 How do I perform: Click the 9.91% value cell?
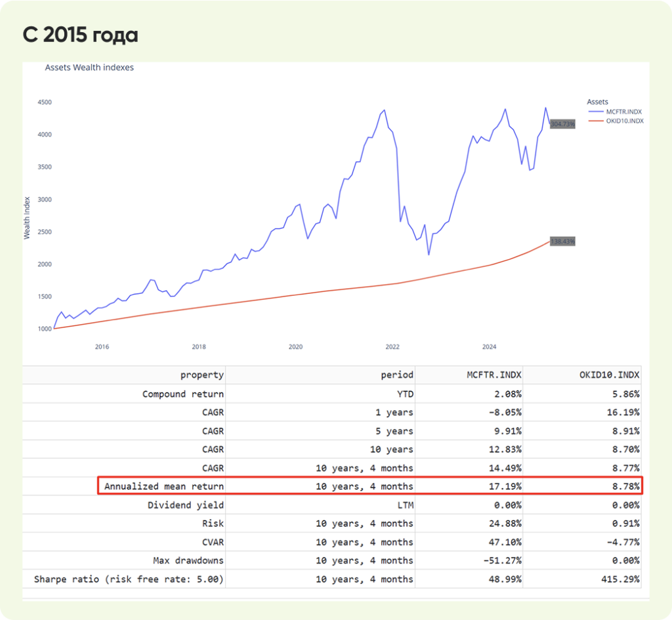508,431
